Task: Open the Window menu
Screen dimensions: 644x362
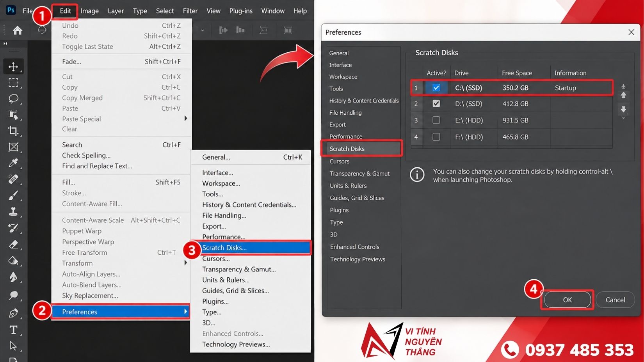Action: coord(273,11)
